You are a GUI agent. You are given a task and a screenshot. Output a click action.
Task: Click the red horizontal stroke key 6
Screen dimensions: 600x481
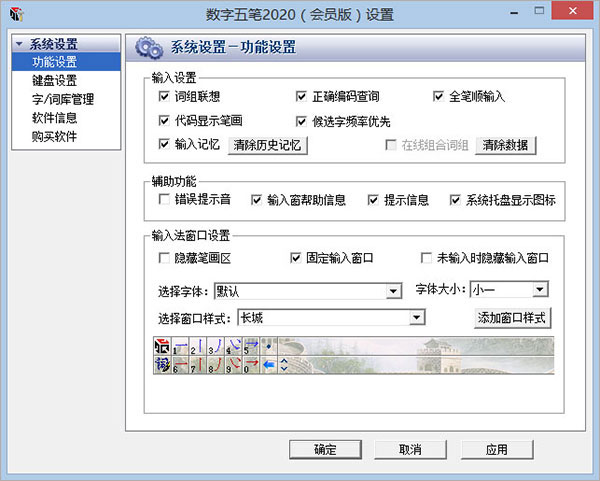[180, 365]
